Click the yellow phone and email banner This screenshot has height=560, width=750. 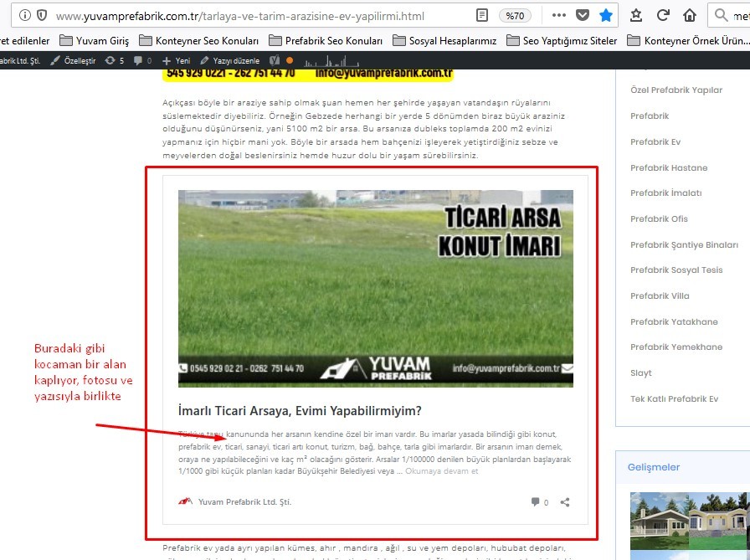(x=307, y=74)
